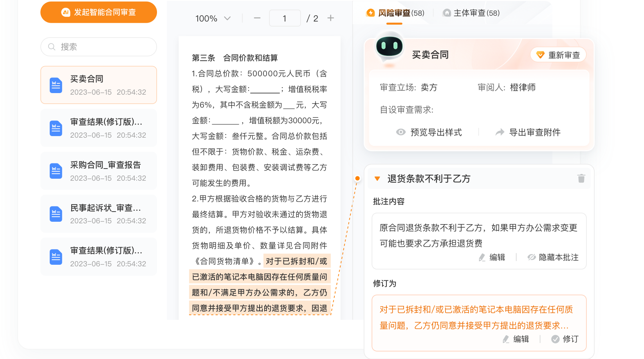Click plus icon for next page
The image size is (644, 359).
tap(331, 18)
